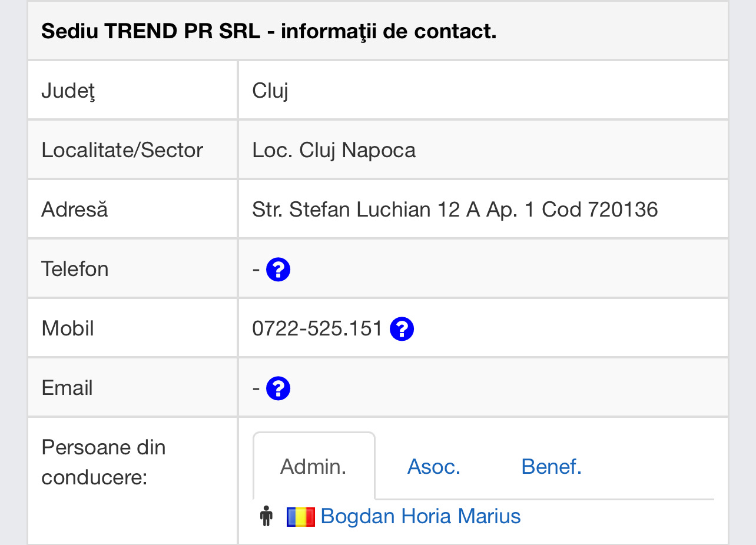Open the Asoc. tab

(x=434, y=467)
